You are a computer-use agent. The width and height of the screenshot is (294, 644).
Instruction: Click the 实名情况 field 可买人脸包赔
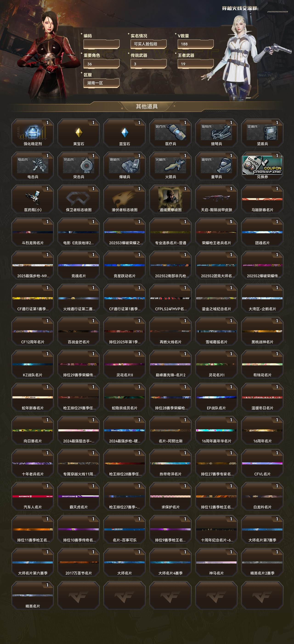point(149,44)
